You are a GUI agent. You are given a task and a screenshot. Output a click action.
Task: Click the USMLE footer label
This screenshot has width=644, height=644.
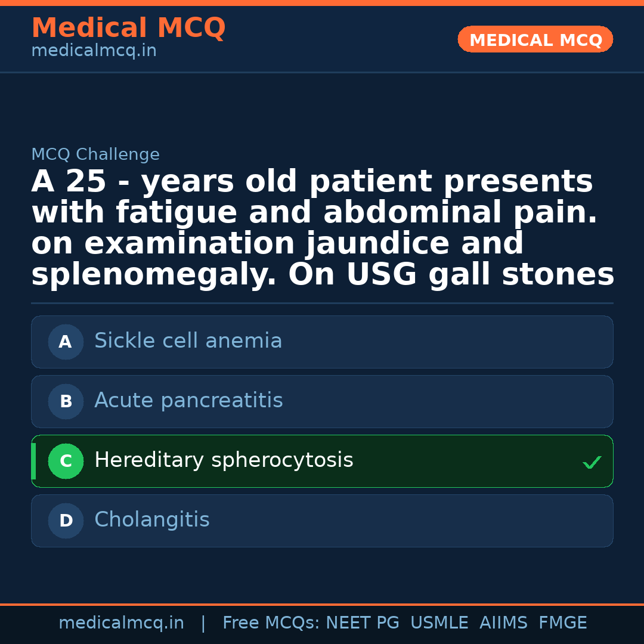pos(439,623)
